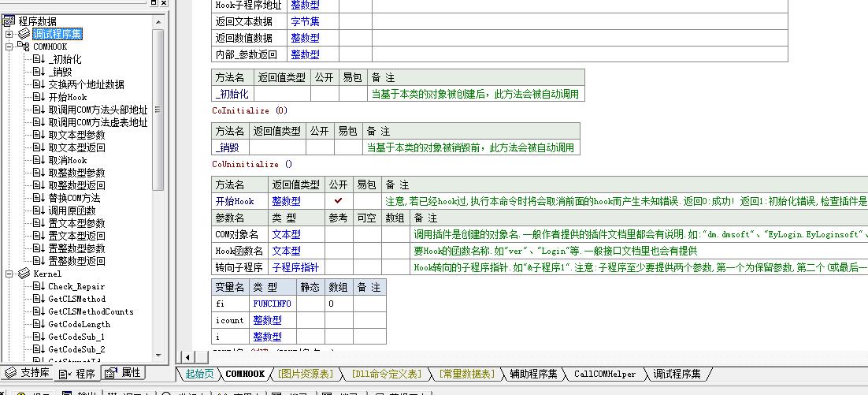Click the class icon beside COMHOOK

click(x=24, y=47)
